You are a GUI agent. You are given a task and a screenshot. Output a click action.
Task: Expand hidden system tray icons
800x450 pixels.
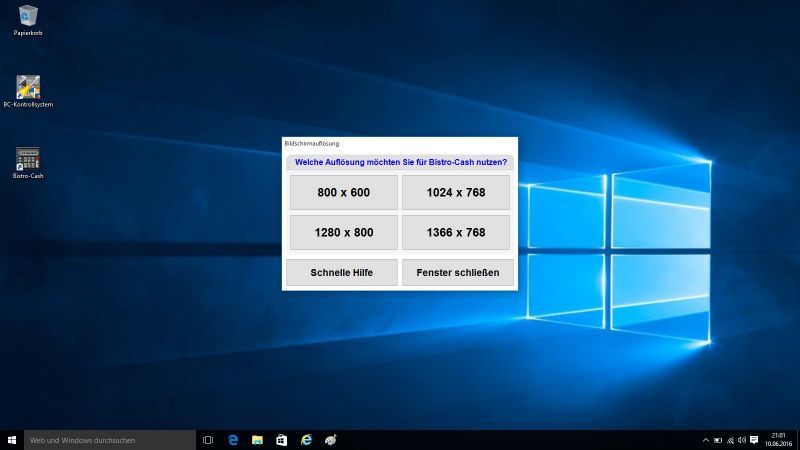pos(706,440)
